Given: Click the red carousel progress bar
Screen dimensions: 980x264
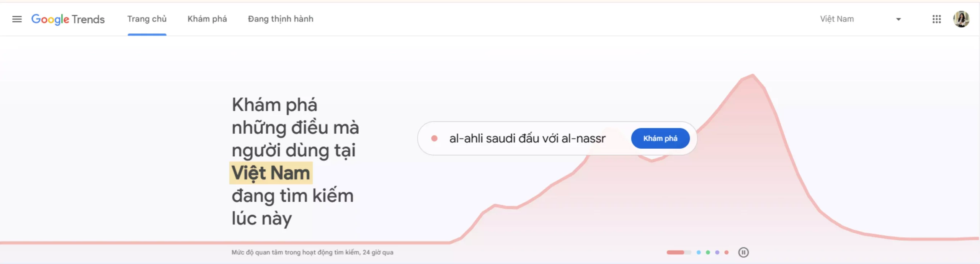Looking at the screenshot, I should [676, 253].
